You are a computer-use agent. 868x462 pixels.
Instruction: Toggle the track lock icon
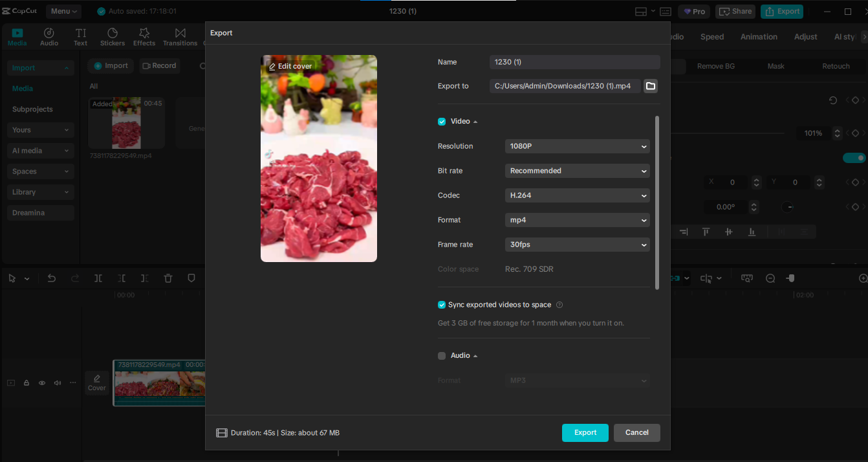click(x=27, y=383)
